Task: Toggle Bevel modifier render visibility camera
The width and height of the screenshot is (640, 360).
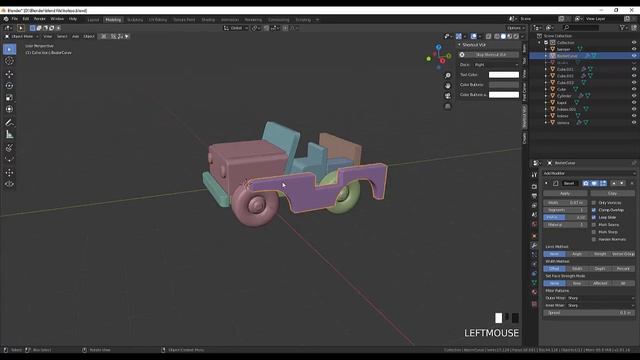Action: pyautogui.click(x=586, y=183)
